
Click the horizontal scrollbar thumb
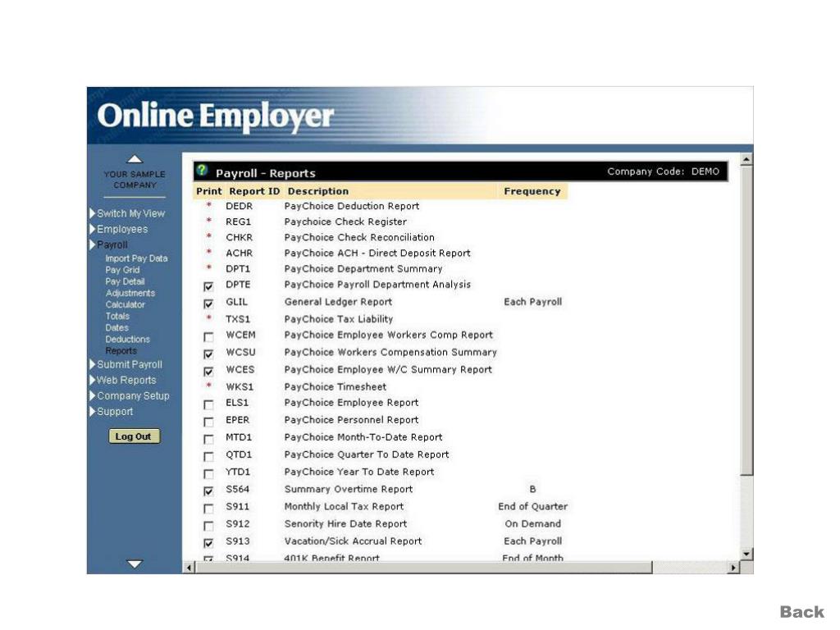(x=424, y=568)
